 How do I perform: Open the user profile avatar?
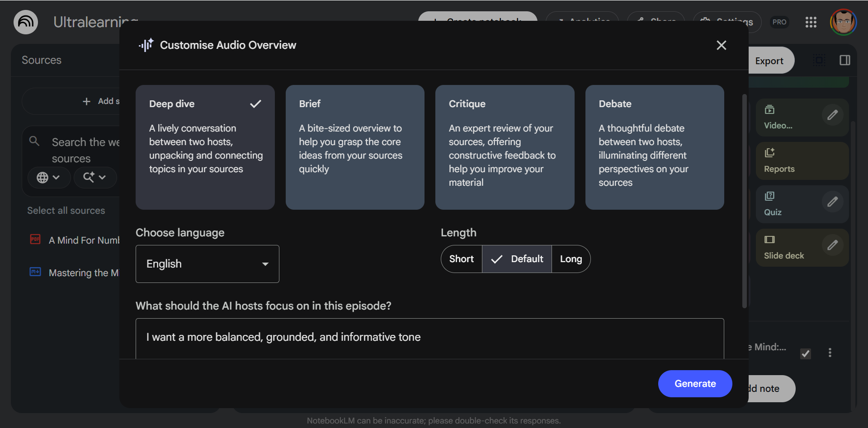843,22
